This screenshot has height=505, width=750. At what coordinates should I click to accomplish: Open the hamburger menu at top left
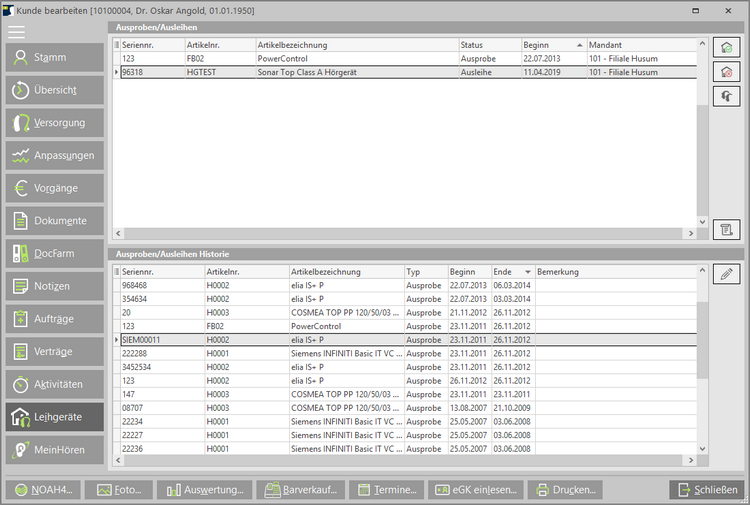click(17, 32)
